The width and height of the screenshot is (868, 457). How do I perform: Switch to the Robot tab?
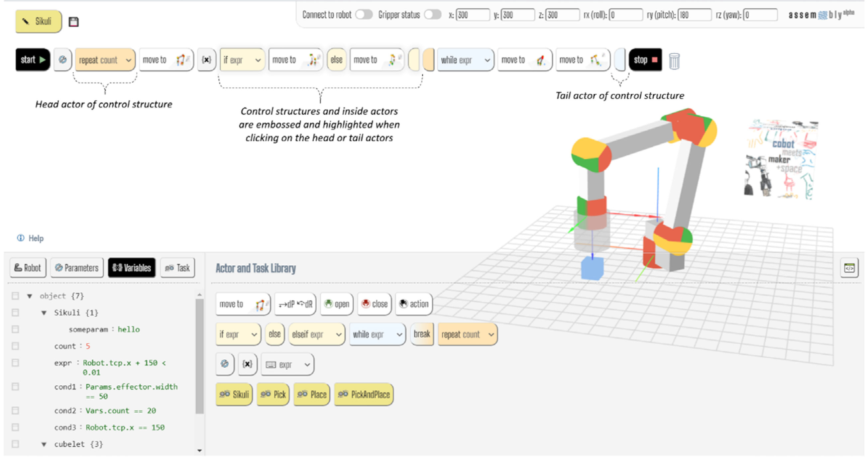(x=28, y=268)
